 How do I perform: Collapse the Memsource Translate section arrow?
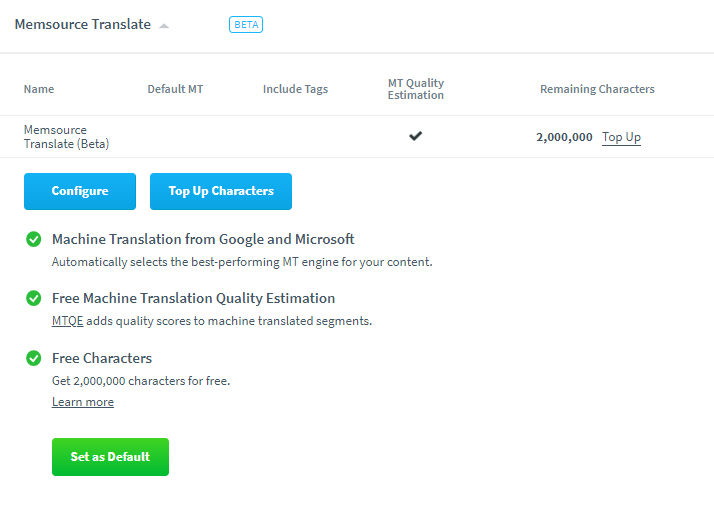[x=164, y=26]
